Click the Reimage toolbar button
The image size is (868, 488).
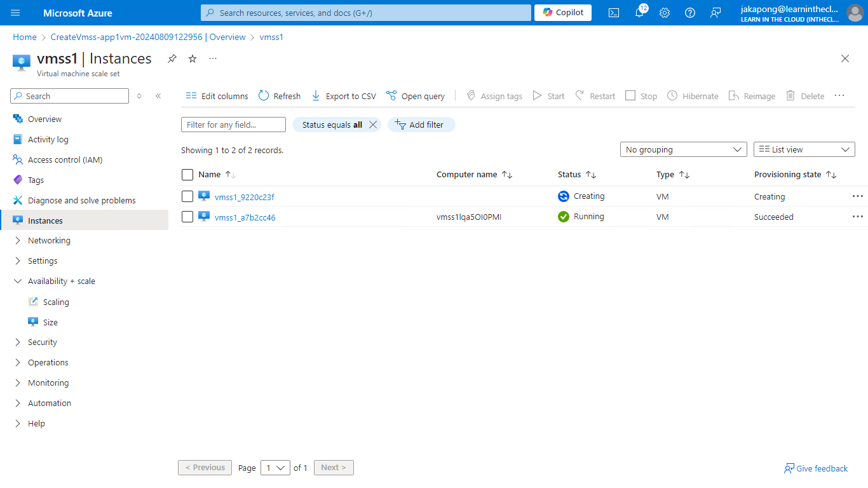point(752,96)
